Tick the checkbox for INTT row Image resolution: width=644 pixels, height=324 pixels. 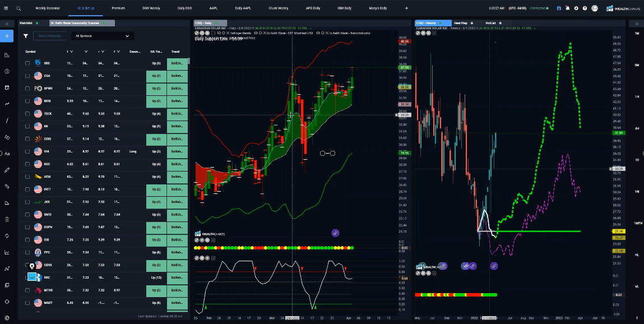27,189
